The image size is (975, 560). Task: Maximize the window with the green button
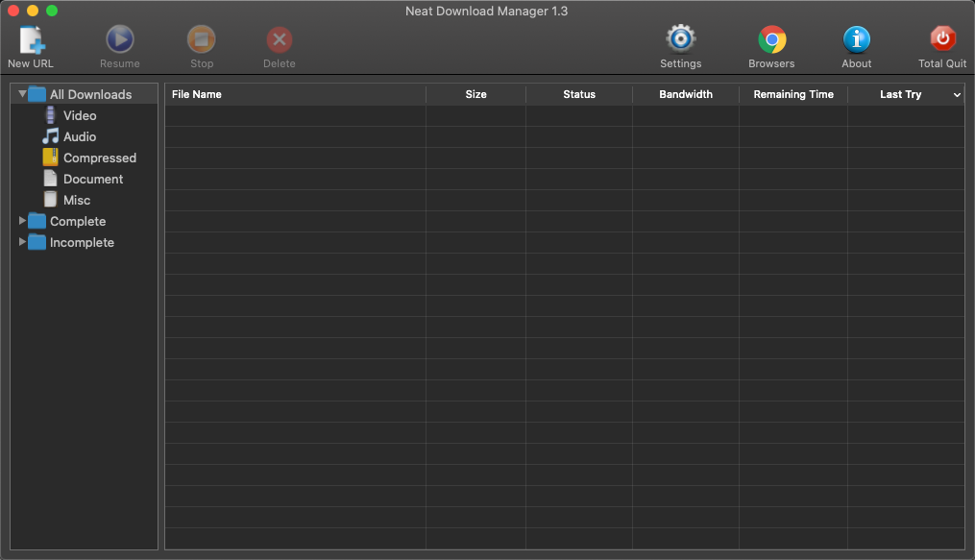(x=52, y=11)
